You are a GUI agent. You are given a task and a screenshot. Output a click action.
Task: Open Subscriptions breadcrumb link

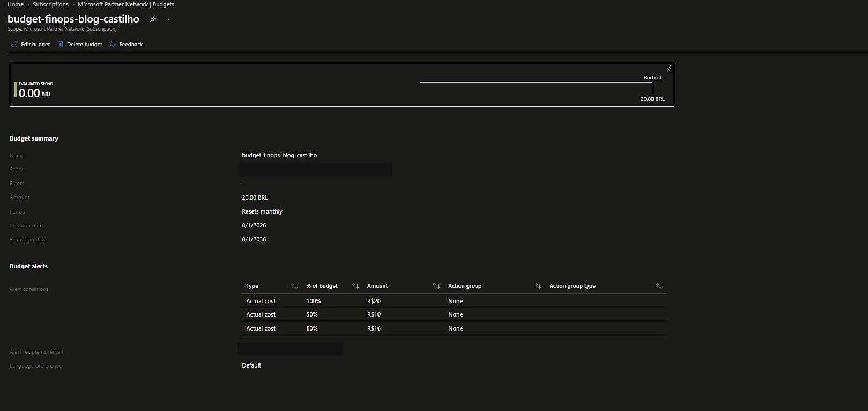50,4
